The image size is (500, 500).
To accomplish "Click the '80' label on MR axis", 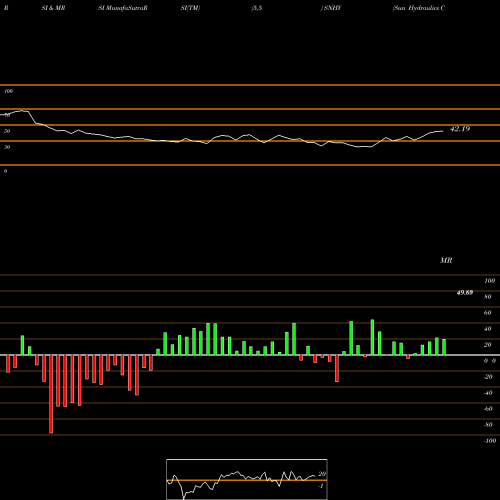I will pyautogui.click(x=488, y=297).
